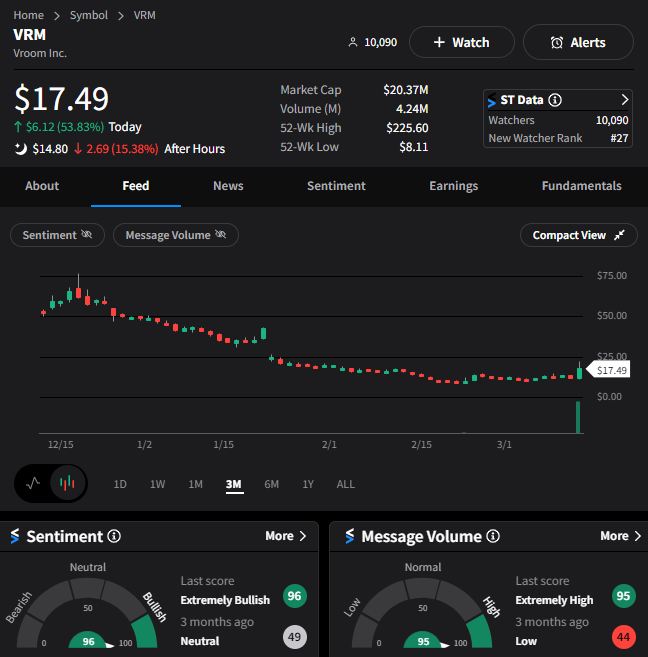Open the Sentiment tab
The height and width of the screenshot is (657, 648).
[336, 186]
